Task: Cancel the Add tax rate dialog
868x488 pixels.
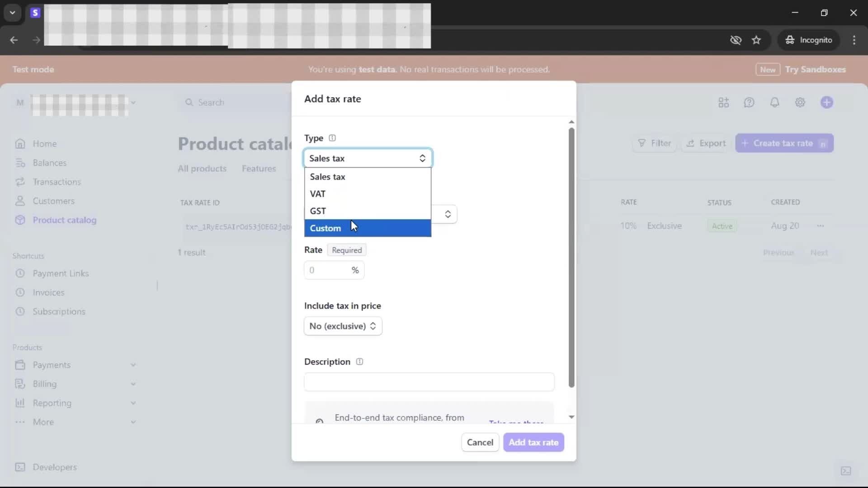Action: click(x=480, y=442)
